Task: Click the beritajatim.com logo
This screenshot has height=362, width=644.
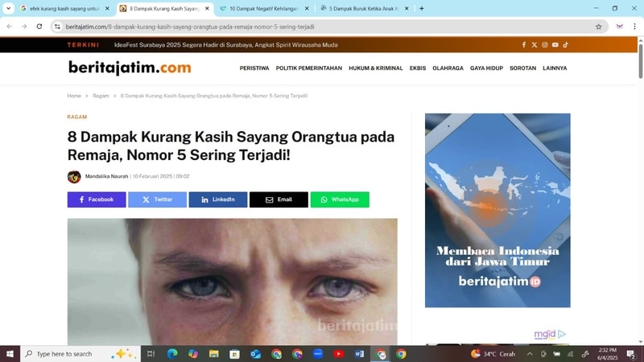Action: point(130,68)
